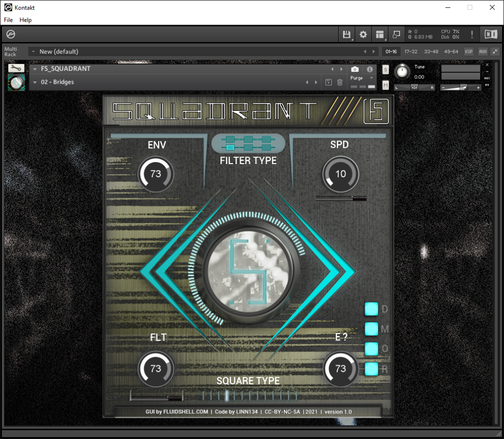
Task: Click the Kontakt logo in the header
Action: [x=11, y=34]
